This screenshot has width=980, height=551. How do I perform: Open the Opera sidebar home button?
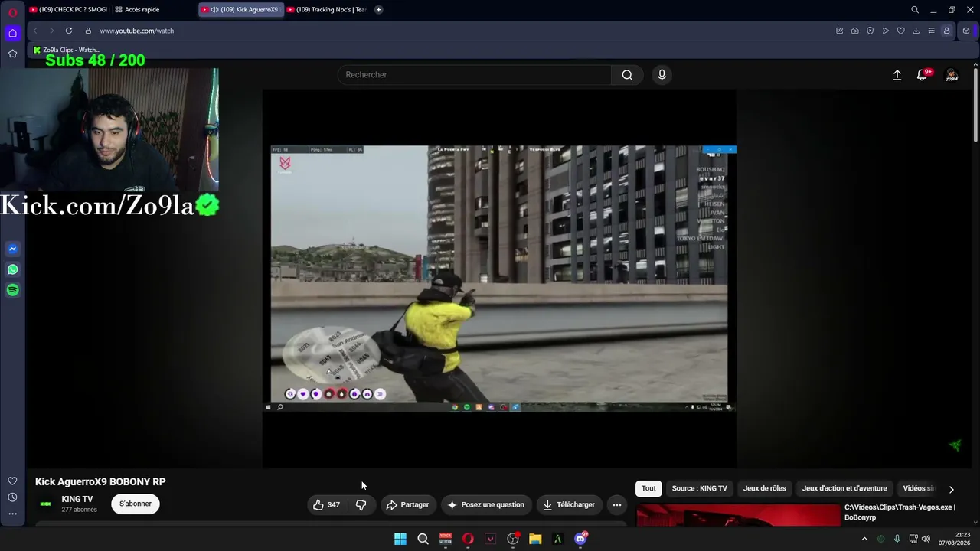pyautogui.click(x=12, y=33)
